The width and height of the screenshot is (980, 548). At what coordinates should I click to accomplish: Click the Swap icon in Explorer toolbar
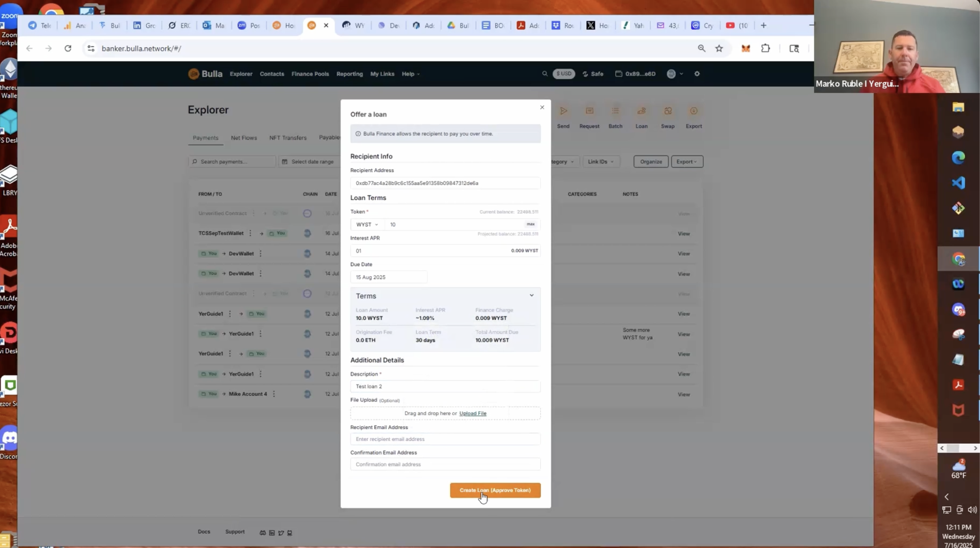pyautogui.click(x=668, y=111)
